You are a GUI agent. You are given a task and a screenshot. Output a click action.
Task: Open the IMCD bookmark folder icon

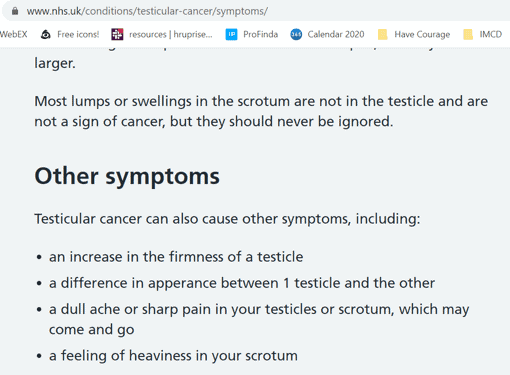click(x=468, y=34)
